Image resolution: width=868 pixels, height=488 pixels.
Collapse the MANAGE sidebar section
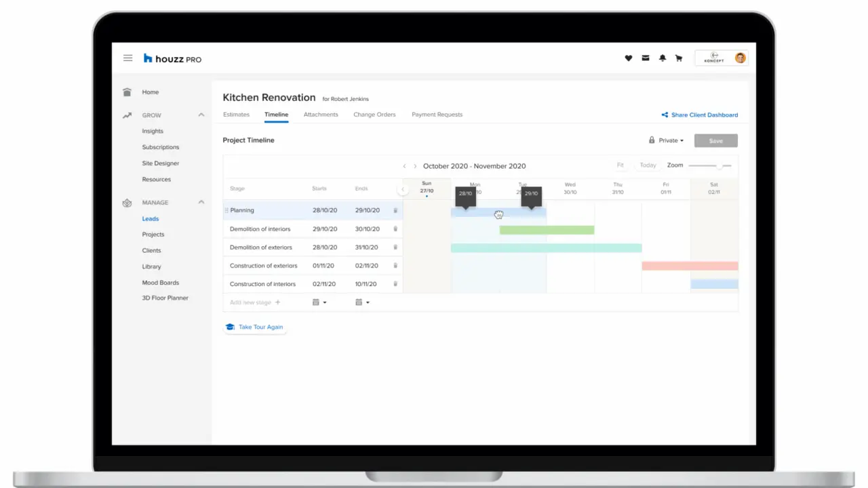point(201,203)
